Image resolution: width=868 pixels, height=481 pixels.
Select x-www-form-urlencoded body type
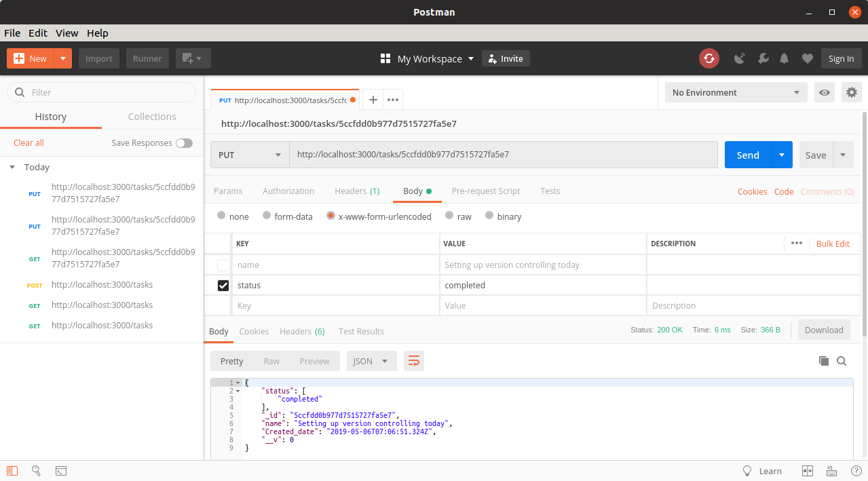[331, 216]
